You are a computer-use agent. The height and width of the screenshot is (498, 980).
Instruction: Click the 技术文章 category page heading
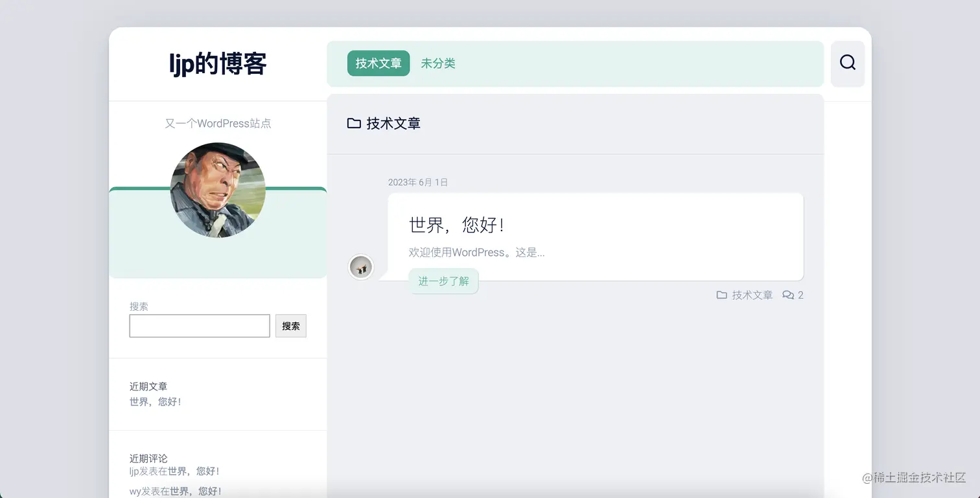[x=393, y=123]
